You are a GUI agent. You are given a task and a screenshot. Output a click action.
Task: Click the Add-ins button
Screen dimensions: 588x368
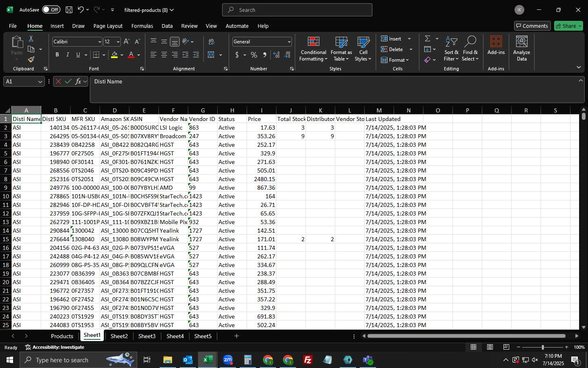(496, 46)
